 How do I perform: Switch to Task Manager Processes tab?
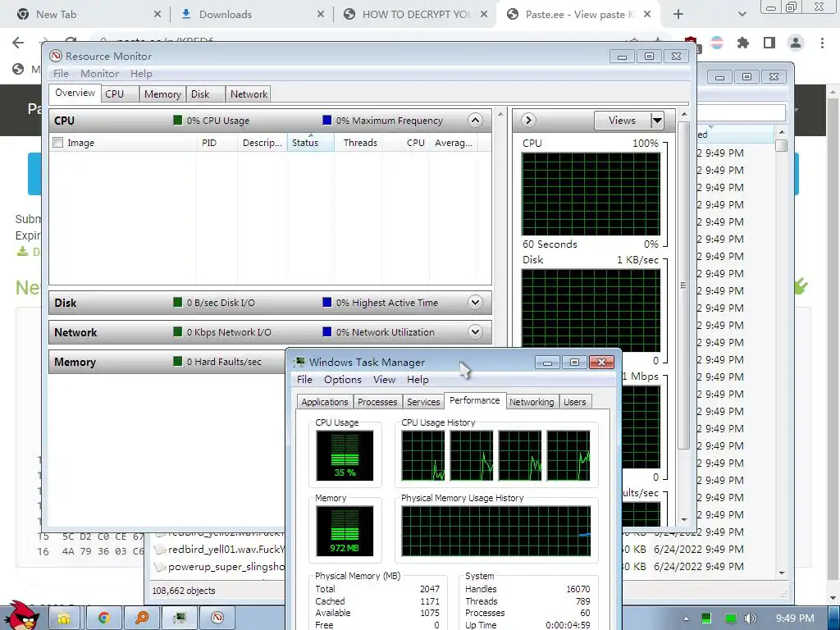click(377, 402)
